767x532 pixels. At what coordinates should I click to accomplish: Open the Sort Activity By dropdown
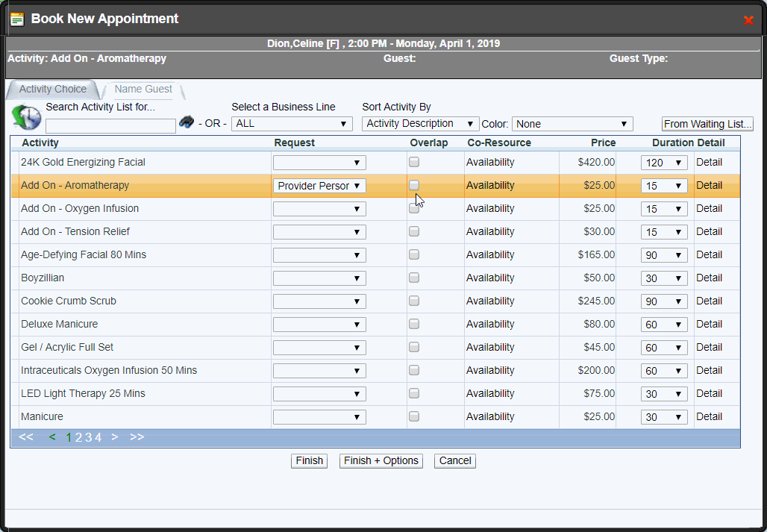tap(421, 124)
